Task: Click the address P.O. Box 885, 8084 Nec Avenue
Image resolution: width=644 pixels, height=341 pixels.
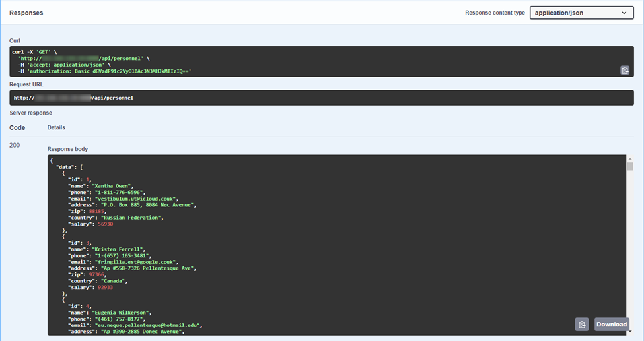Action: tap(147, 205)
